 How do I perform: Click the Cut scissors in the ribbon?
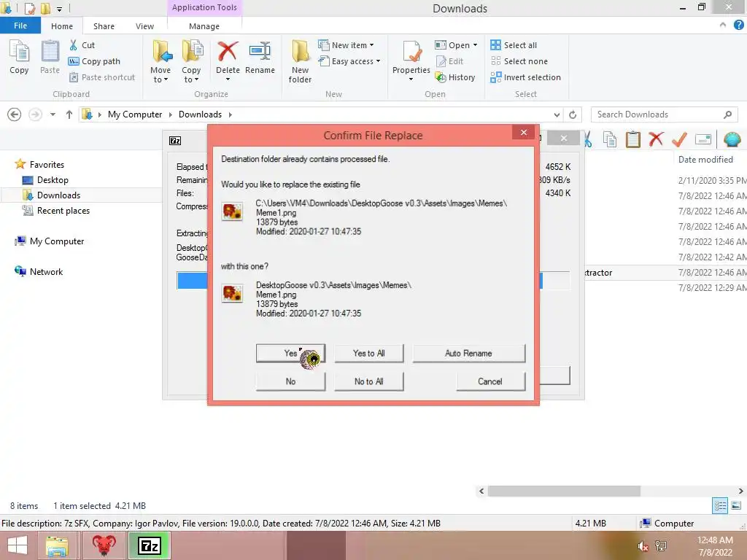click(x=74, y=45)
